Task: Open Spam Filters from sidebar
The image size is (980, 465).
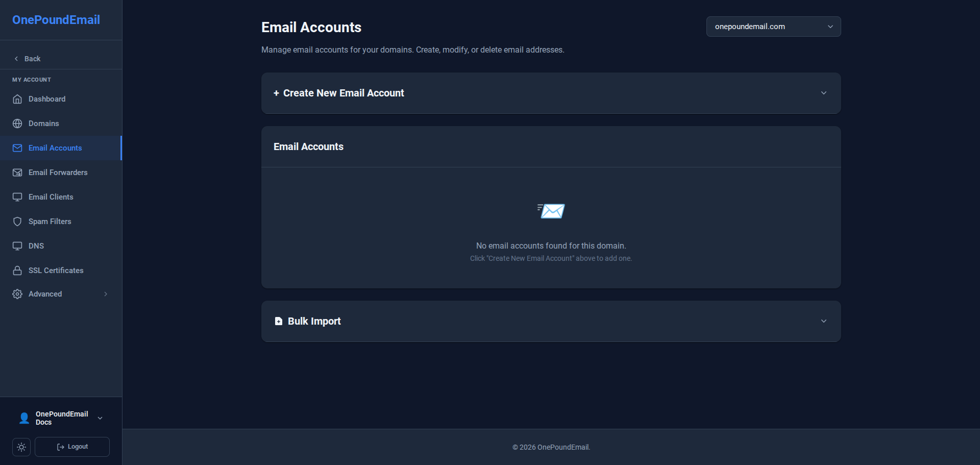Action: tap(50, 222)
